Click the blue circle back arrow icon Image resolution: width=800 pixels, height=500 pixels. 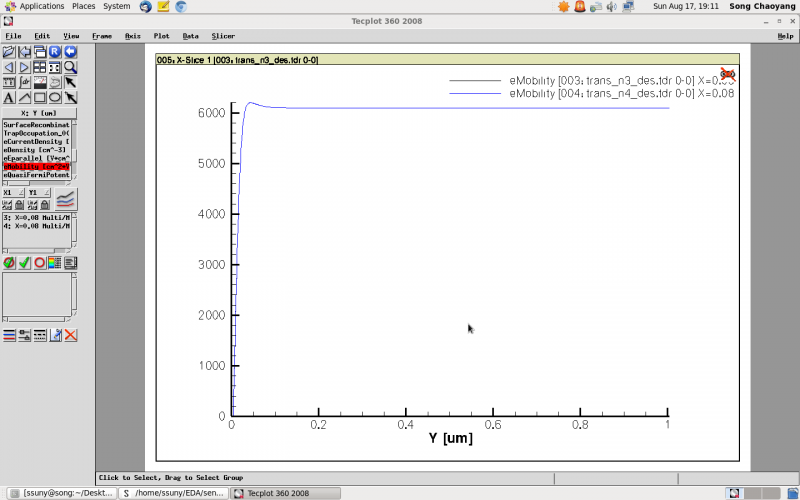pyautogui.click(x=70, y=52)
